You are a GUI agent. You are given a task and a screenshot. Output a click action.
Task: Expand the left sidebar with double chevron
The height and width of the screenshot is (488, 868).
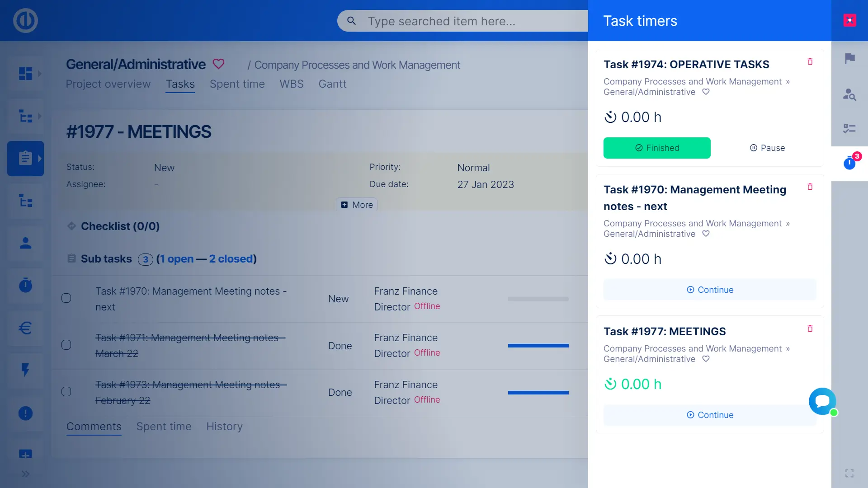(x=25, y=474)
